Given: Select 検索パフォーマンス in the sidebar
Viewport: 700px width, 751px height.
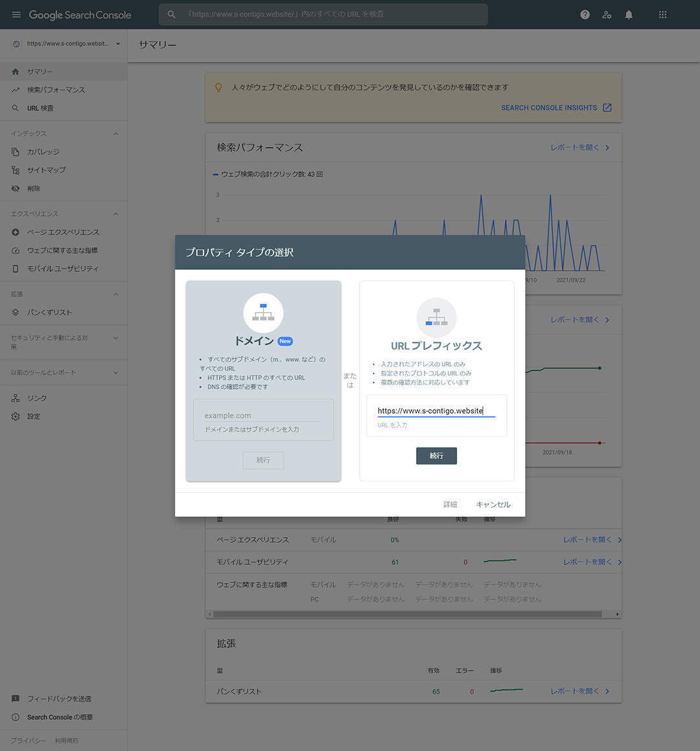Looking at the screenshot, I should pos(56,90).
